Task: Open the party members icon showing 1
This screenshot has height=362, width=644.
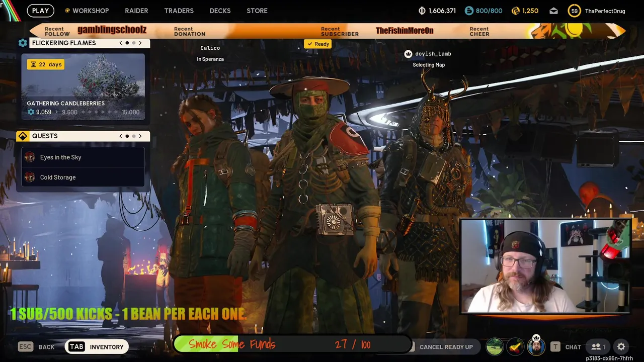Action: [598, 346]
